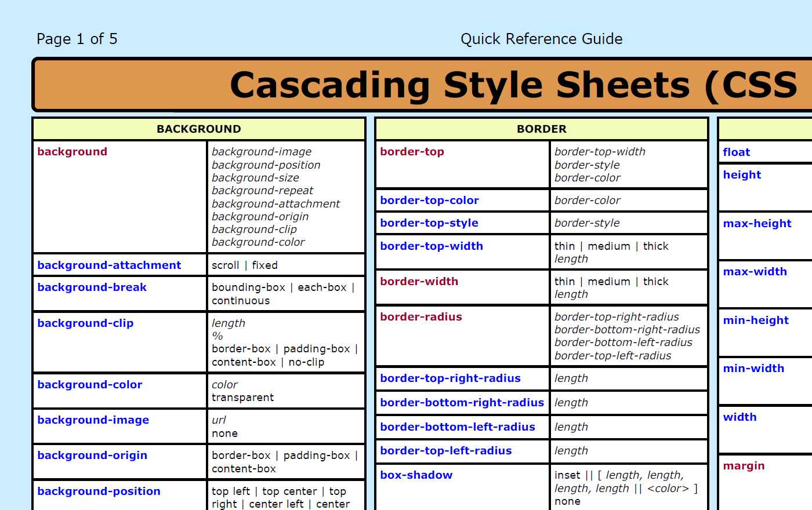
Task: Open the border-bottom-right-radius property link
Action: click(462, 403)
